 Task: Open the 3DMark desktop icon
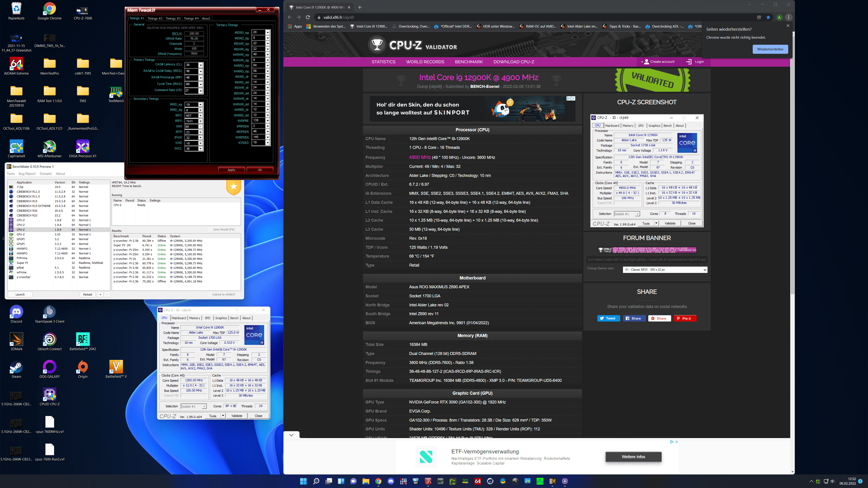(x=16, y=342)
